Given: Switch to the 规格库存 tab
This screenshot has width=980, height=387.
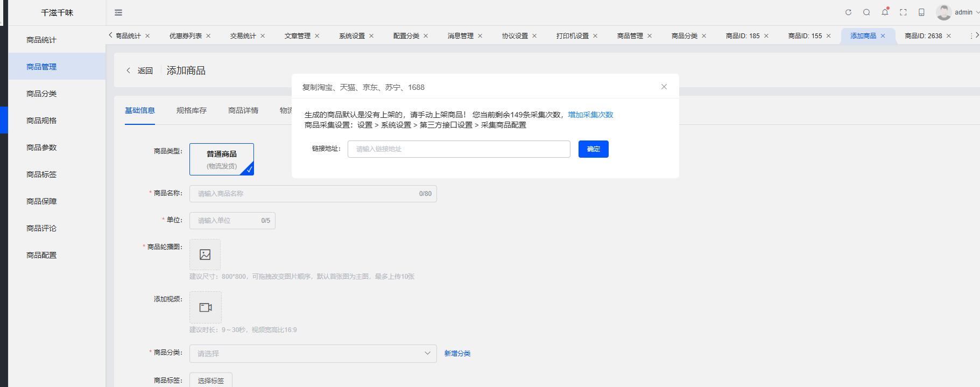Looking at the screenshot, I should pyautogui.click(x=191, y=110).
